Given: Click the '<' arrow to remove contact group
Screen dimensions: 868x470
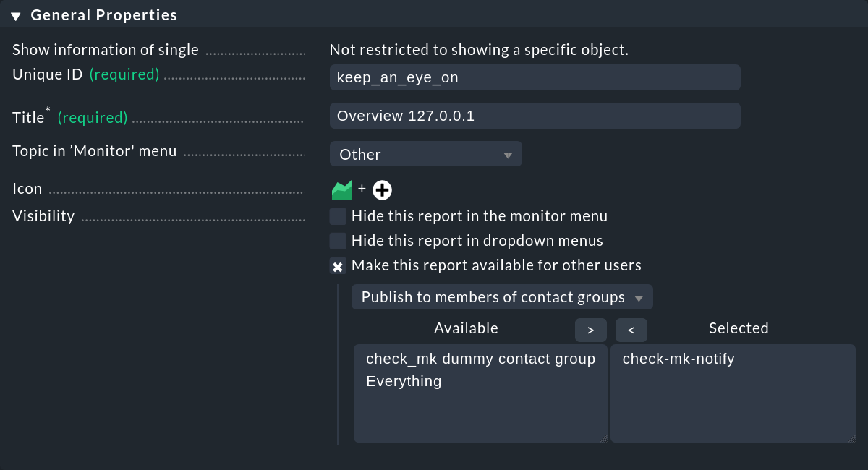Looking at the screenshot, I should tap(631, 330).
